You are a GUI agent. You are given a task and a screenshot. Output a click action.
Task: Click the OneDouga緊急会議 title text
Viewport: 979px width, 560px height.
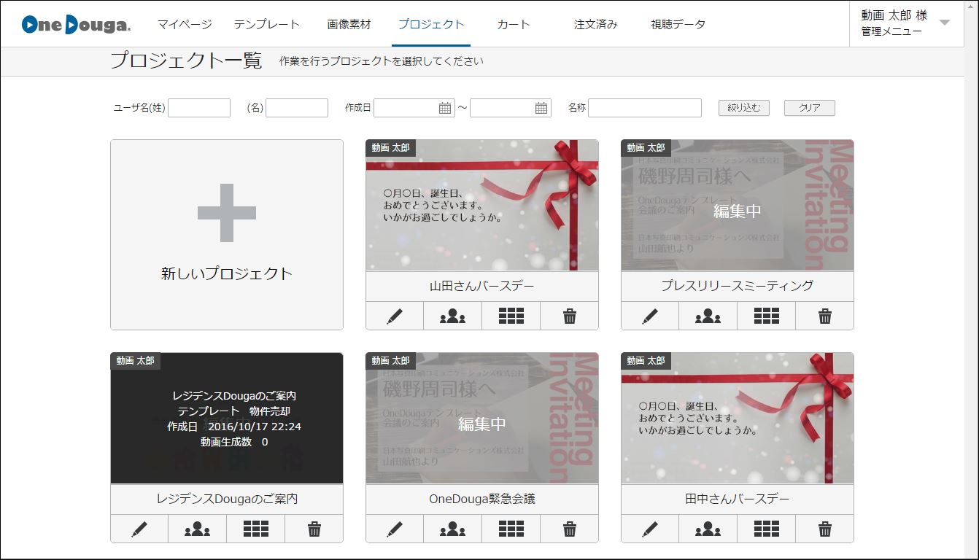pyautogui.click(x=482, y=499)
